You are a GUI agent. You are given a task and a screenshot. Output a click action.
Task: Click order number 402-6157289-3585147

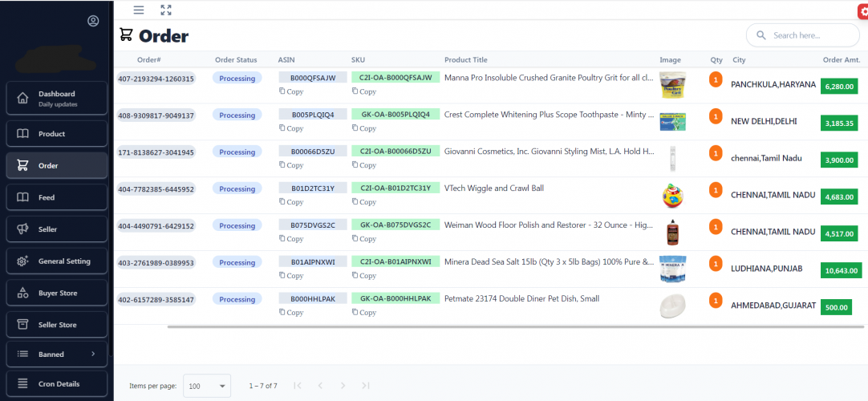point(156,300)
